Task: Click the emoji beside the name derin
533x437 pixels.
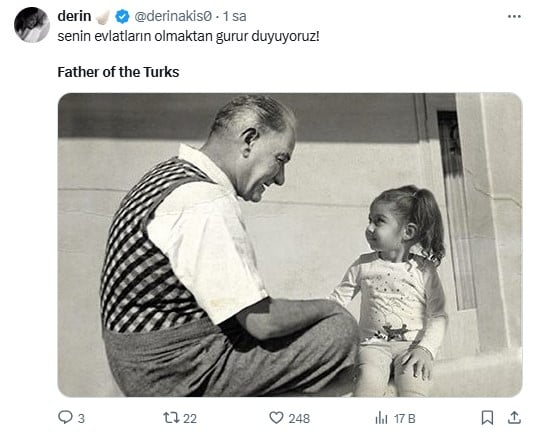Action: pyautogui.click(x=103, y=16)
